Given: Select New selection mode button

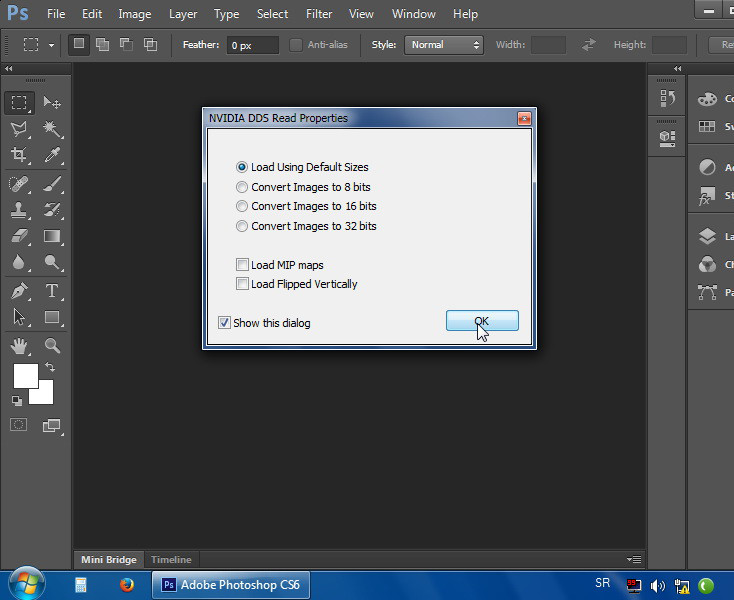Looking at the screenshot, I should [79, 44].
